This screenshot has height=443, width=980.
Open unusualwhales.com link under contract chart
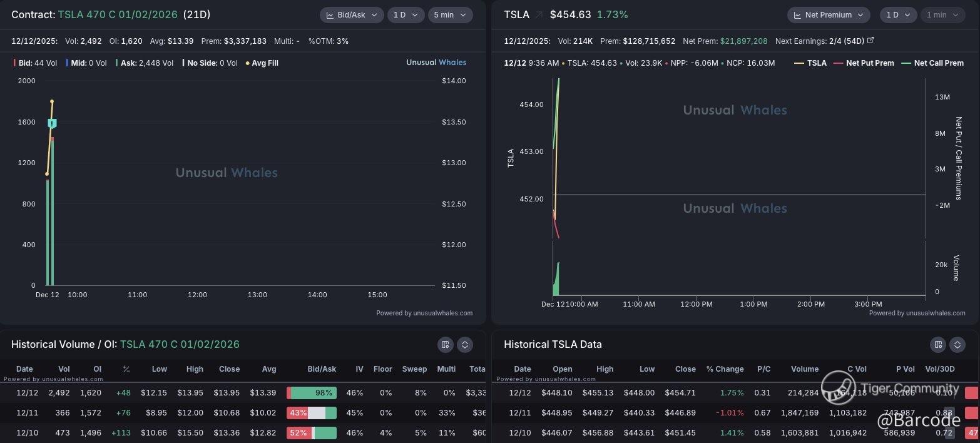tap(443, 313)
